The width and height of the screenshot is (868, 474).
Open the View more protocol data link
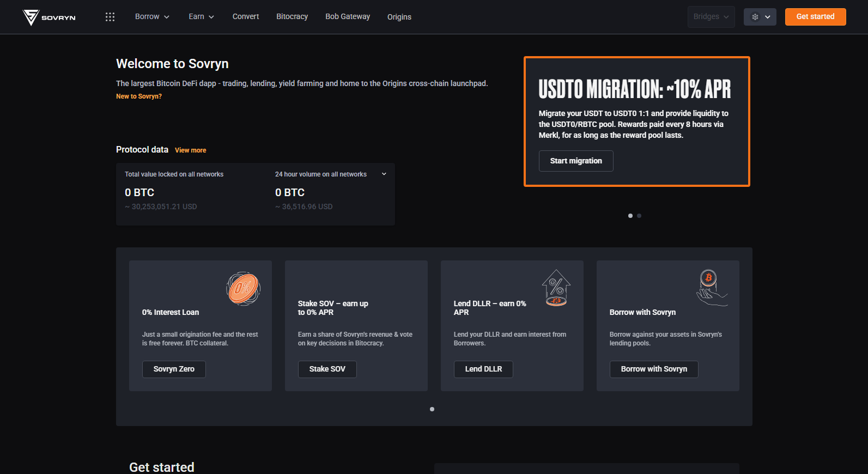click(191, 150)
